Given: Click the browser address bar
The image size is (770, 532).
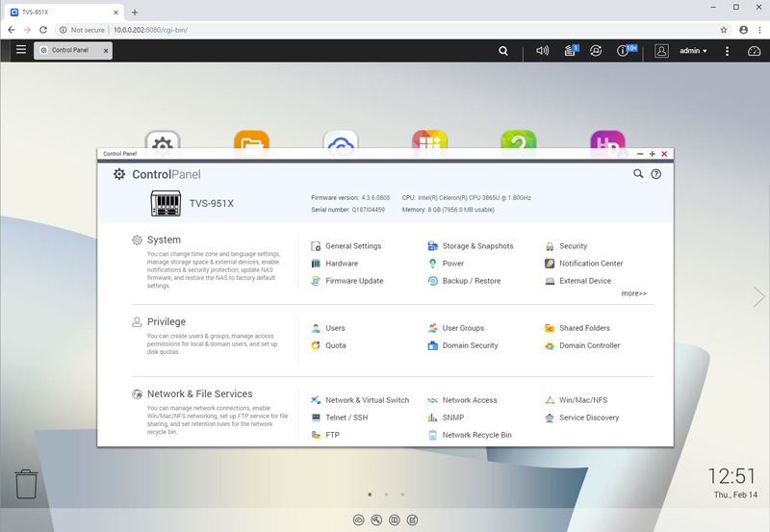Looking at the screenshot, I should 391,30.
